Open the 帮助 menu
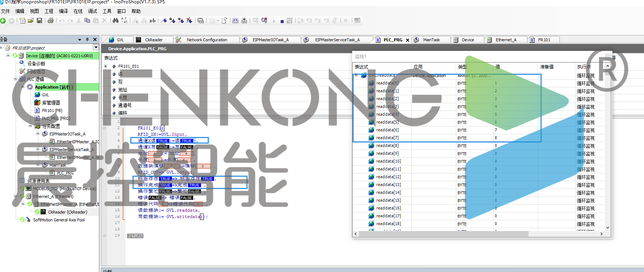Viewport: 644px width, 272px height. click(136, 11)
